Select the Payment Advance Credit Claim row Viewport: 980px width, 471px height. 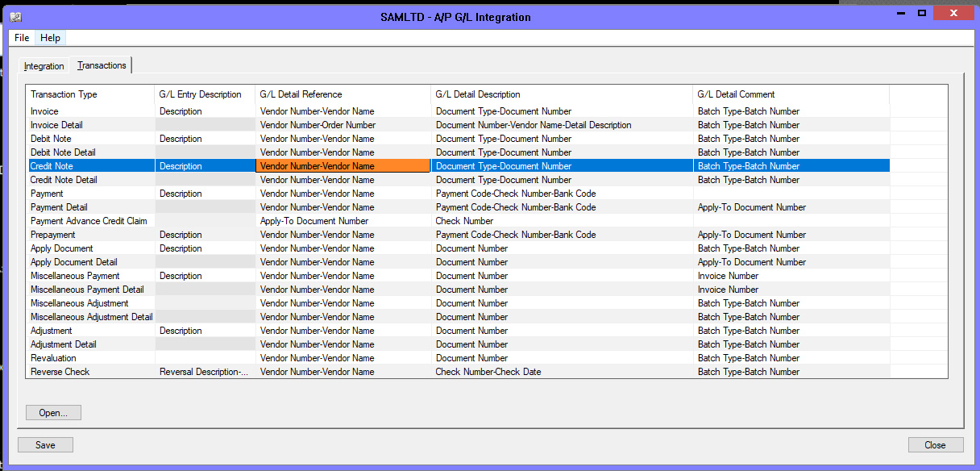coord(458,221)
